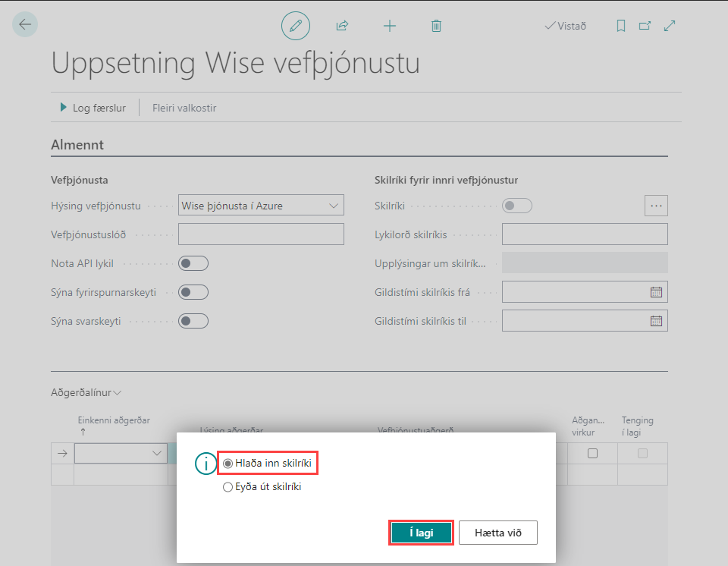Open page in new window icon
The image size is (728, 566).
[x=645, y=26]
